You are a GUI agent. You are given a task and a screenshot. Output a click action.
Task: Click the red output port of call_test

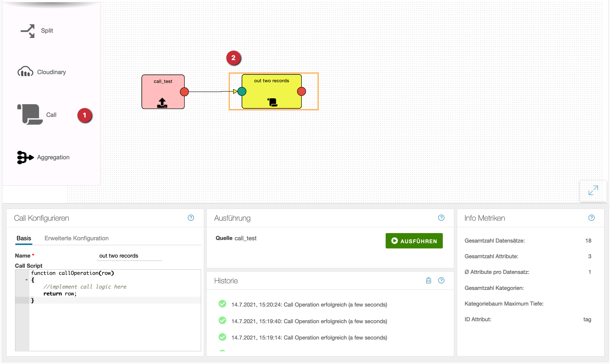click(185, 92)
